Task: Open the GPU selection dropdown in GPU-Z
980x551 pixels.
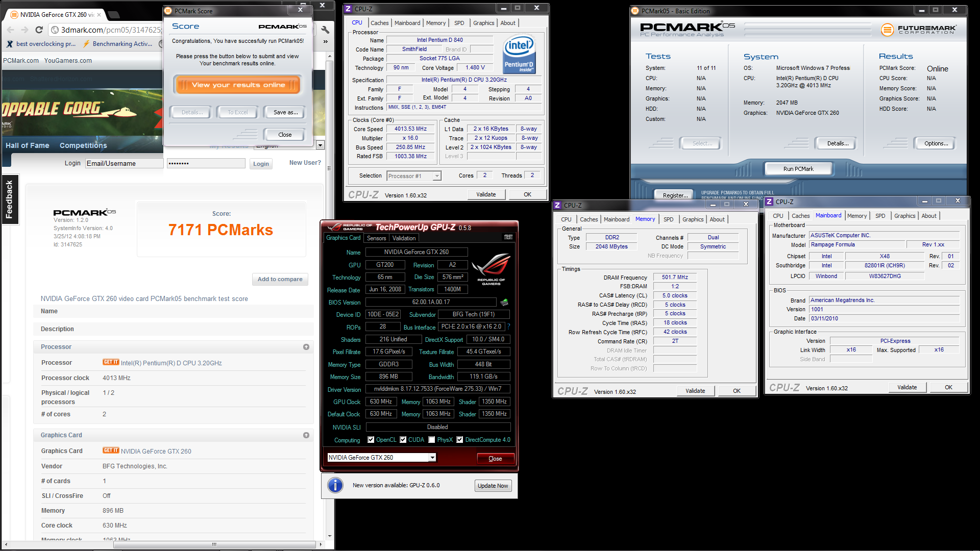Action: point(432,458)
